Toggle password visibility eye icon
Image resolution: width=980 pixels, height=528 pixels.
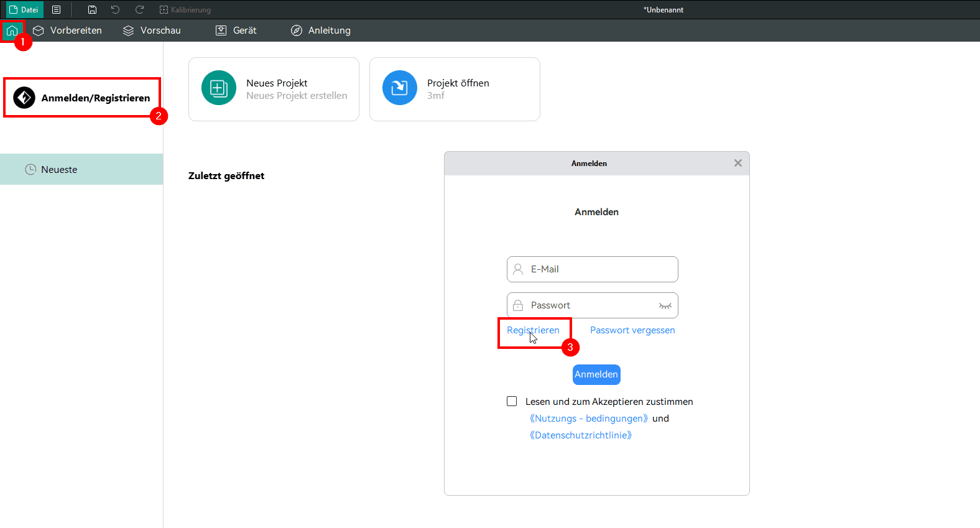665,305
